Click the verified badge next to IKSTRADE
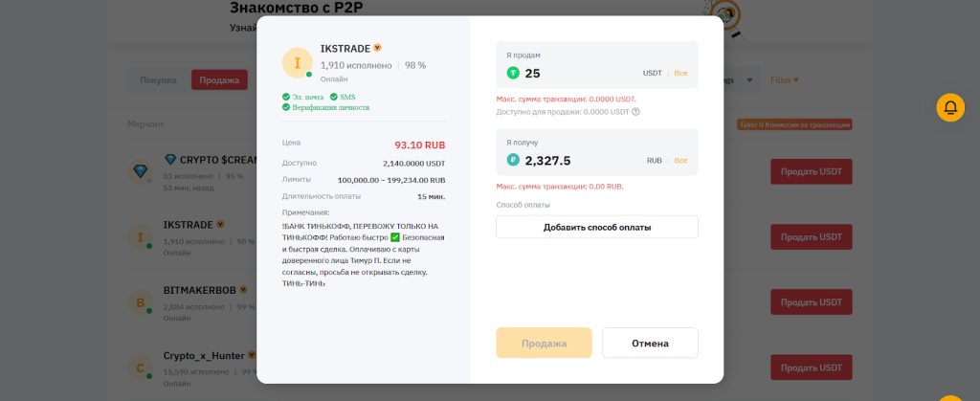Viewport: 980px width, 401px height. [377, 47]
